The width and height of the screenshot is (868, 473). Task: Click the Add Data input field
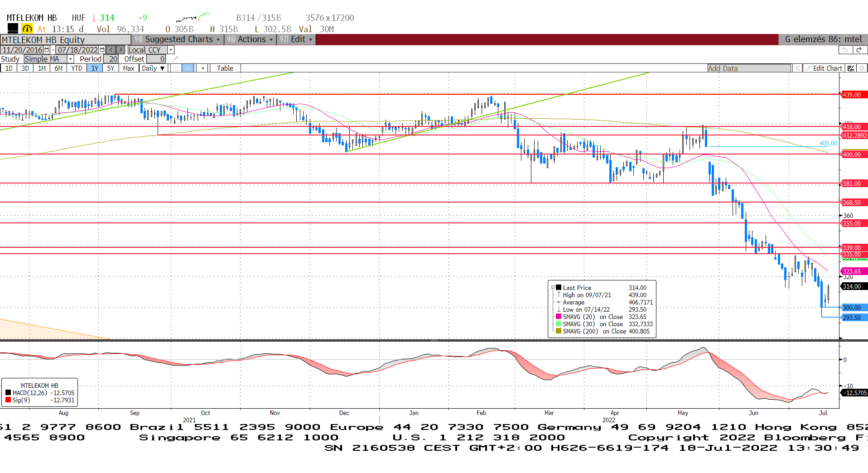click(x=749, y=68)
